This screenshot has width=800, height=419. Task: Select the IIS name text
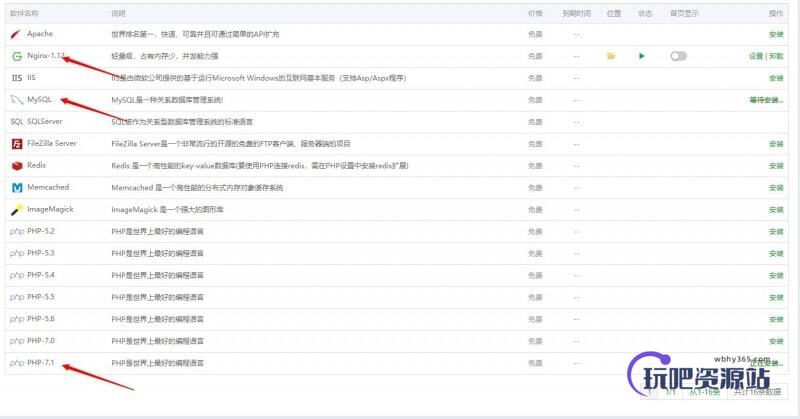[x=31, y=78]
